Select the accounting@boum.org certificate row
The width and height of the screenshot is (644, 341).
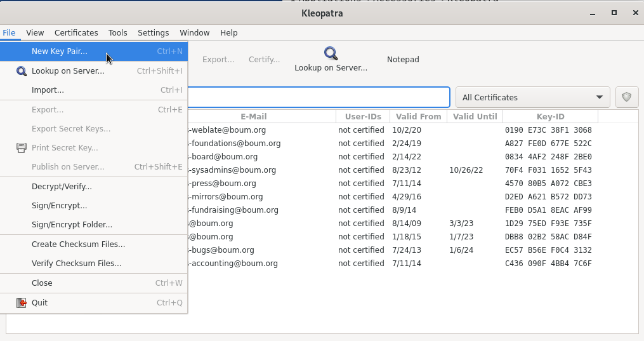click(x=381, y=264)
